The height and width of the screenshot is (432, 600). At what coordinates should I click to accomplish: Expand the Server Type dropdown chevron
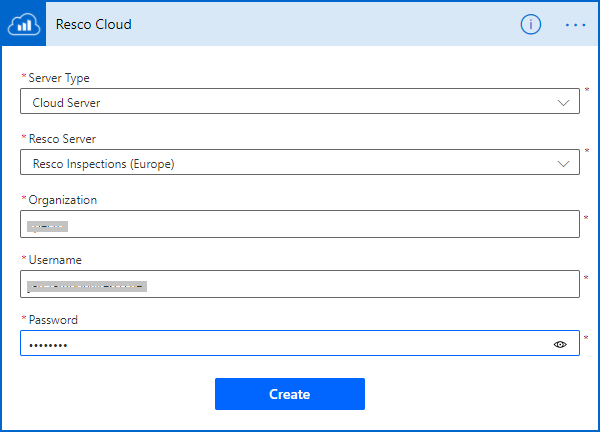(x=563, y=102)
